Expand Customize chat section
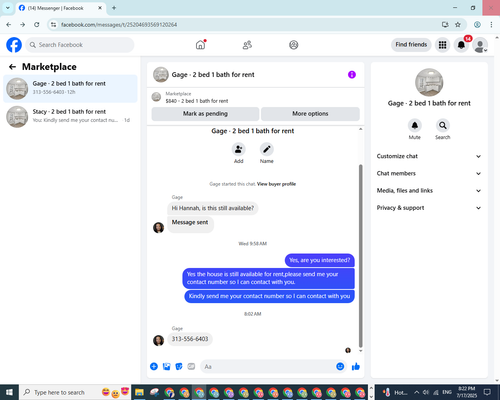Viewport: 500px width, 400px height. 429,156
